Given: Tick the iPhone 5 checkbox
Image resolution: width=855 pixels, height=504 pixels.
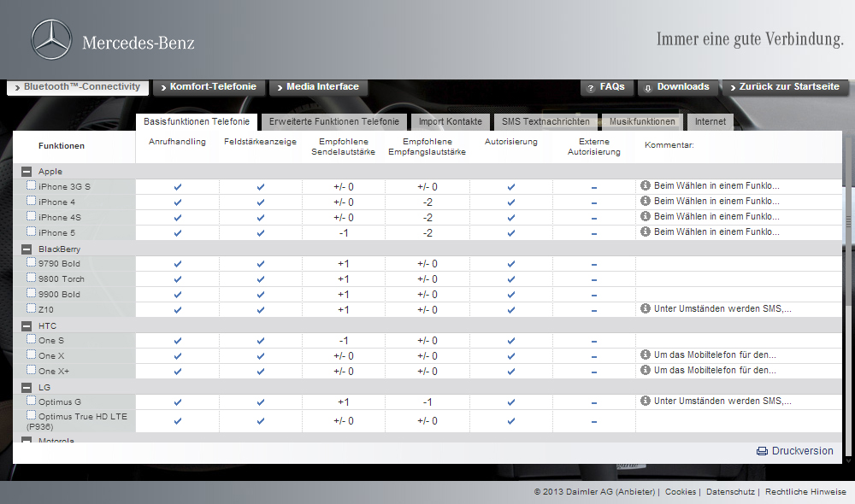Looking at the screenshot, I should [x=32, y=232].
